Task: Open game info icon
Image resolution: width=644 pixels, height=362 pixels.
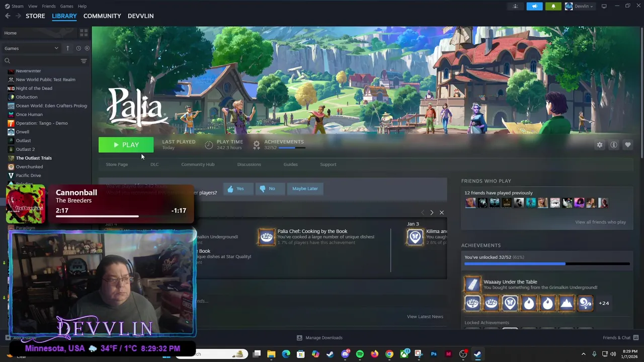Action: pyautogui.click(x=614, y=145)
